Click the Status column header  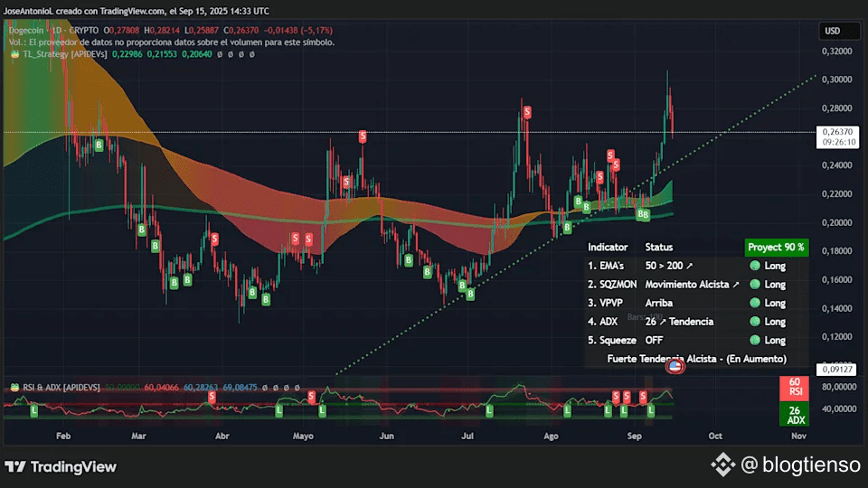659,248
